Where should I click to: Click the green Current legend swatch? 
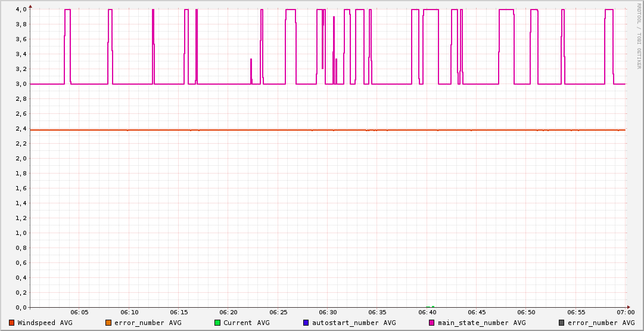(x=217, y=323)
